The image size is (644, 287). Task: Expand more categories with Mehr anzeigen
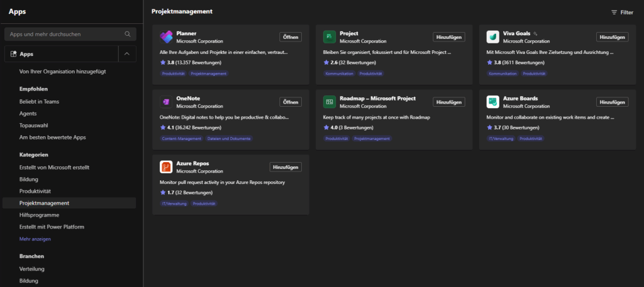35,239
